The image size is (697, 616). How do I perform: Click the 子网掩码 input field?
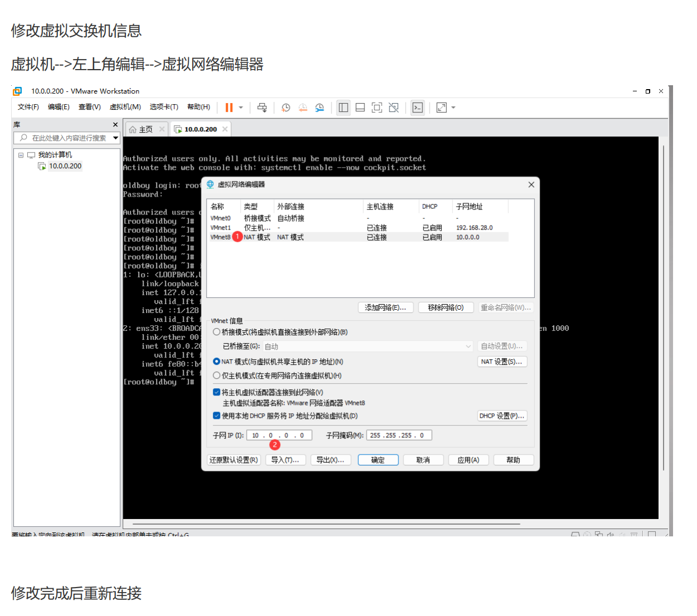coord(399,436)
